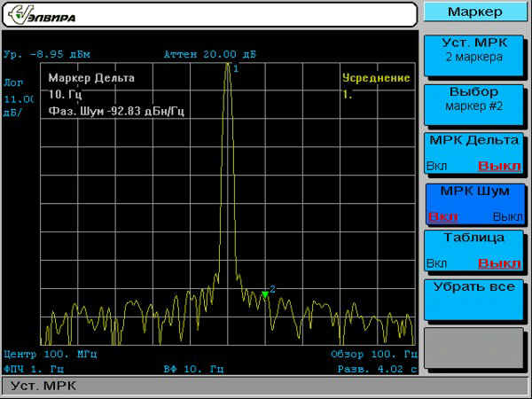
Task: Toggle the МРК Дельта softkey
Action: pos(473,153)
